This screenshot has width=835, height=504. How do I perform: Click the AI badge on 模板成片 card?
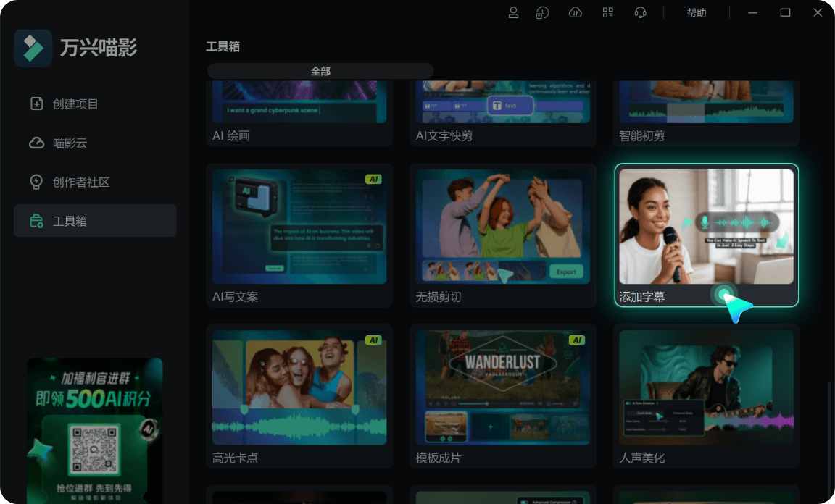pos(577,340)
